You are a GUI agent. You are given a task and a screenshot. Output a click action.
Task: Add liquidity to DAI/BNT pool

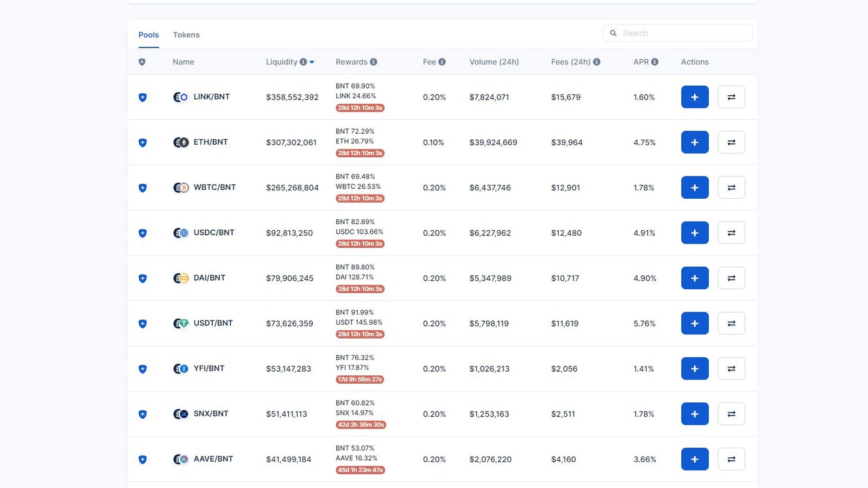694,278
